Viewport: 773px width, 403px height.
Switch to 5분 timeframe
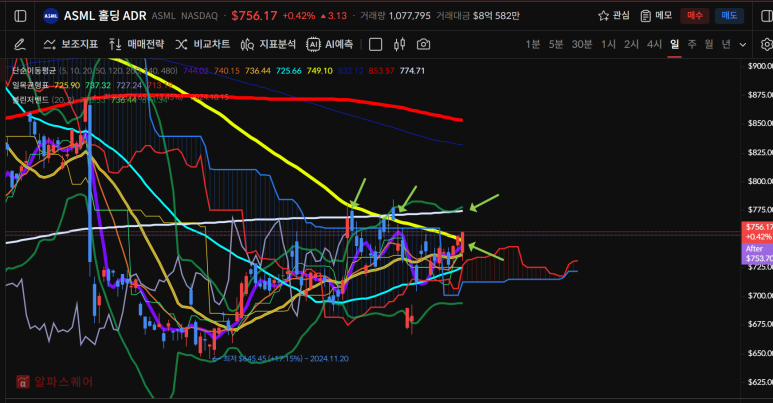556,44
